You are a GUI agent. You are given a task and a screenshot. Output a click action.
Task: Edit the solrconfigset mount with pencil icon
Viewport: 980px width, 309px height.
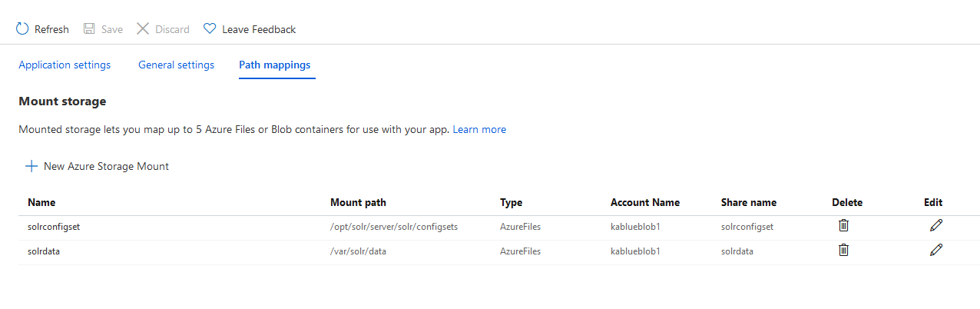click(x=935, y=226)
